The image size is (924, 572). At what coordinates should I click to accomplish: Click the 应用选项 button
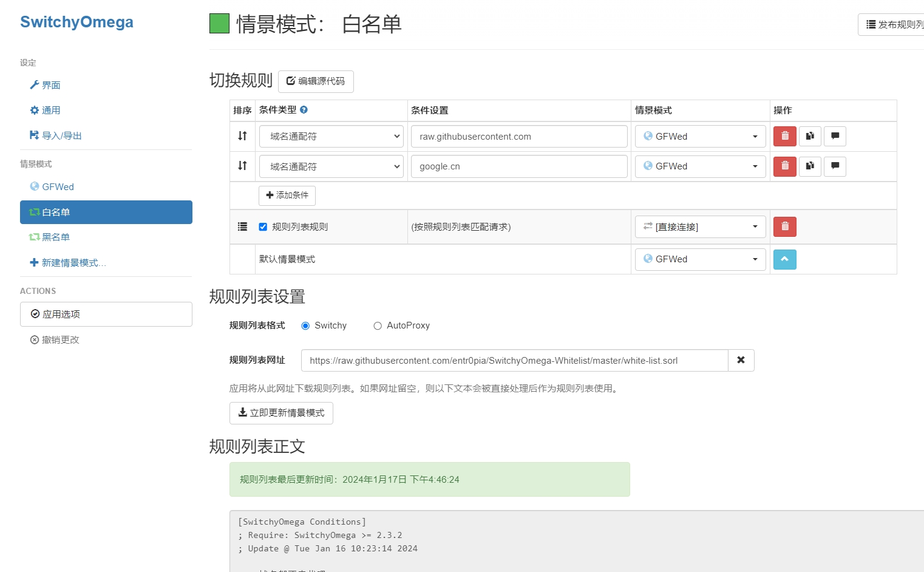coord(106,314)
